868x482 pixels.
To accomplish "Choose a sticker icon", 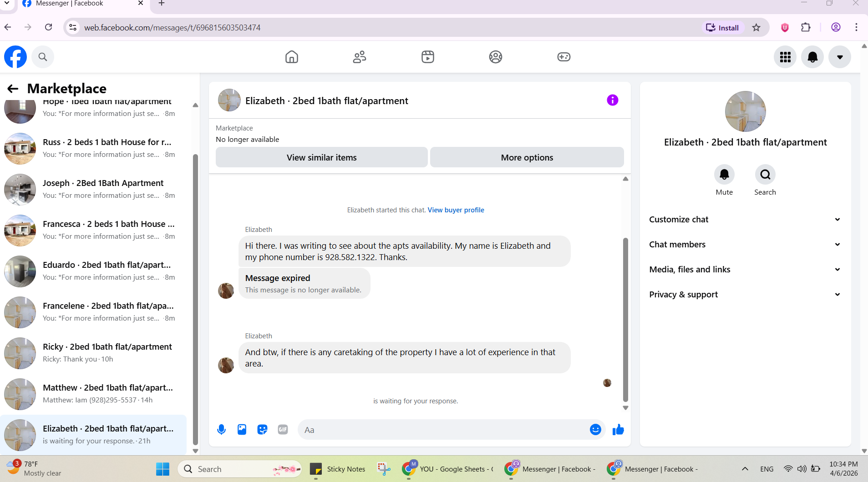I will (262, 430).
